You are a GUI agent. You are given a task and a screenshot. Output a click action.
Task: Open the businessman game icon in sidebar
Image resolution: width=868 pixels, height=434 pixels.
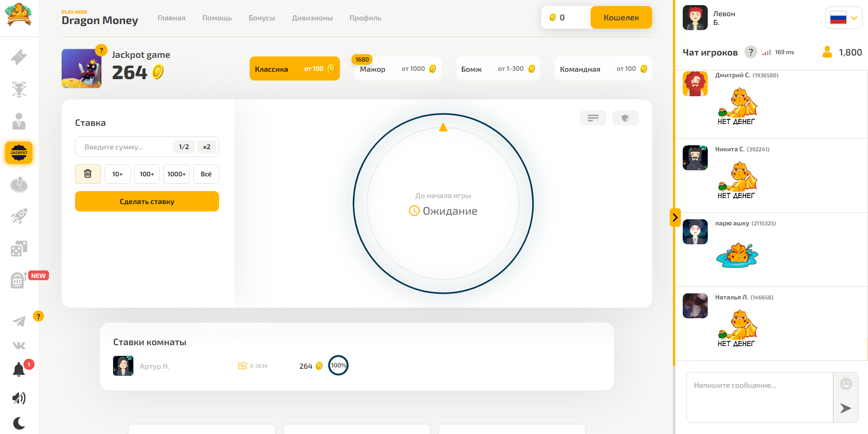coord(19,121)
